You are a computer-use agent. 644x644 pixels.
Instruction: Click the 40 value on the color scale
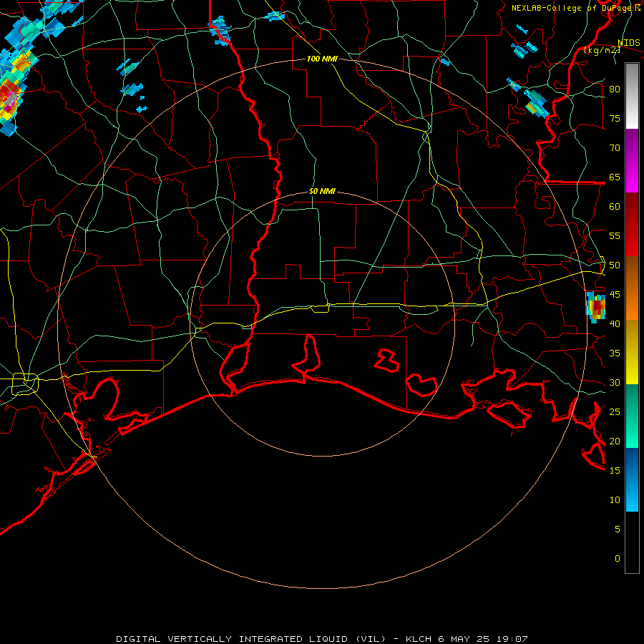click(615, 324)
